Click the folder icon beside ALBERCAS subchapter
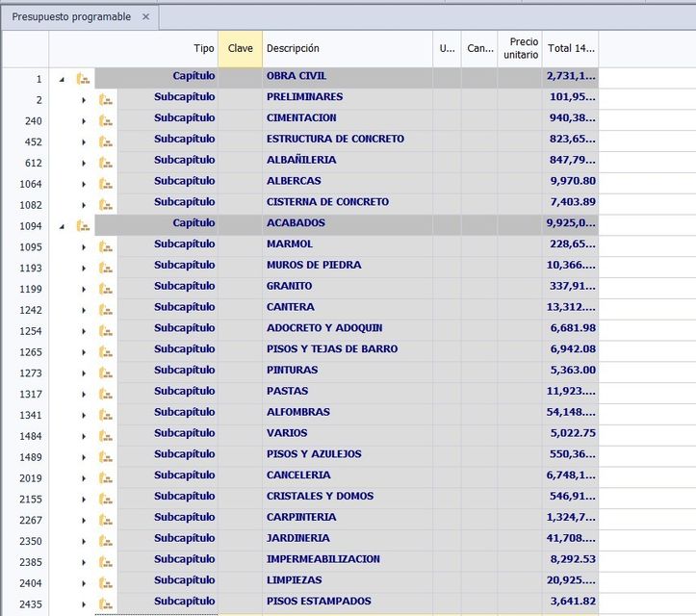 (x=105, y=183)
